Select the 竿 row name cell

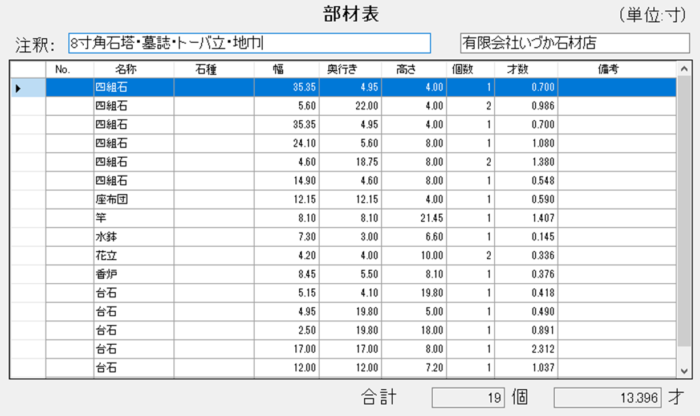pos(133,218)
